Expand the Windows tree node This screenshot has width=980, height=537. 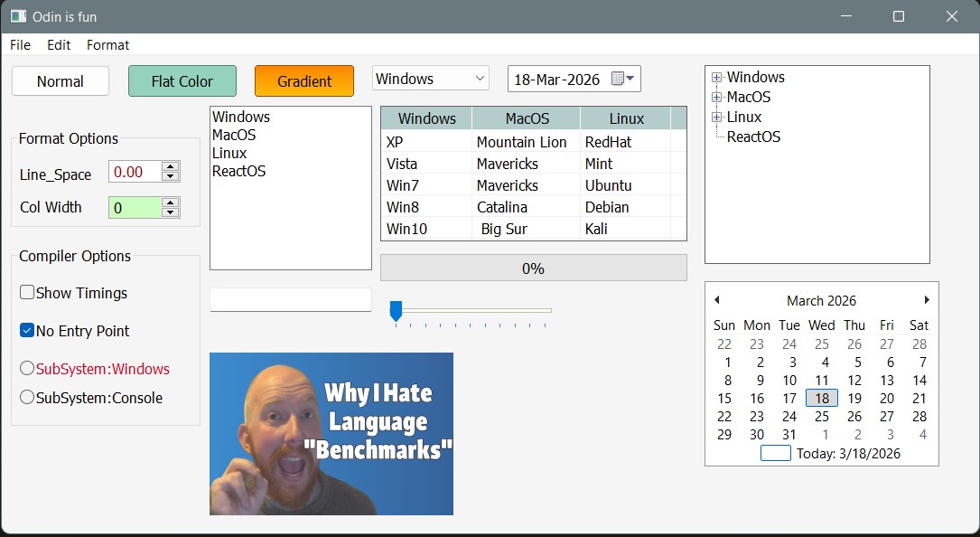[717, 78]
